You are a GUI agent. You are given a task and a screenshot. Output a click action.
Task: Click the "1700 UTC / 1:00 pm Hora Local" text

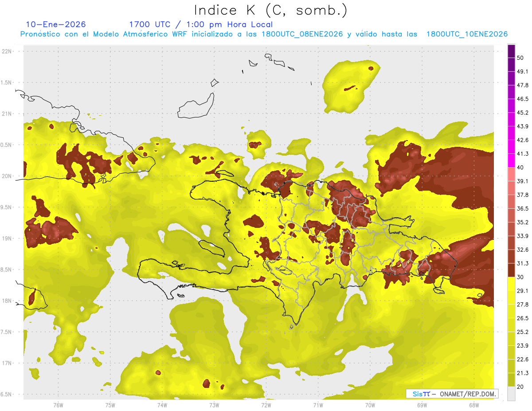(x=201, y=24)
